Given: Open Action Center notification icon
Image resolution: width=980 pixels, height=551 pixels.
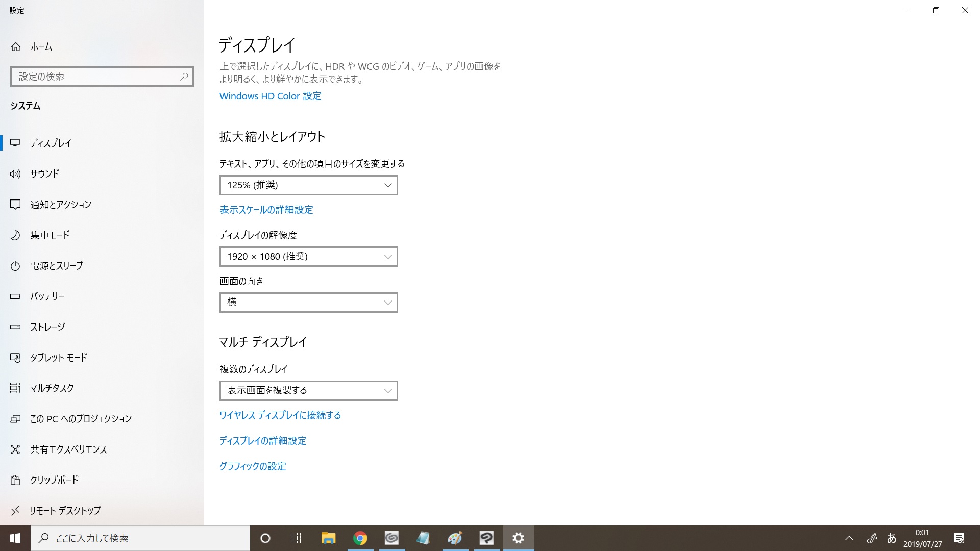Looking at the screenshot, I should click(x=959, y=538).
